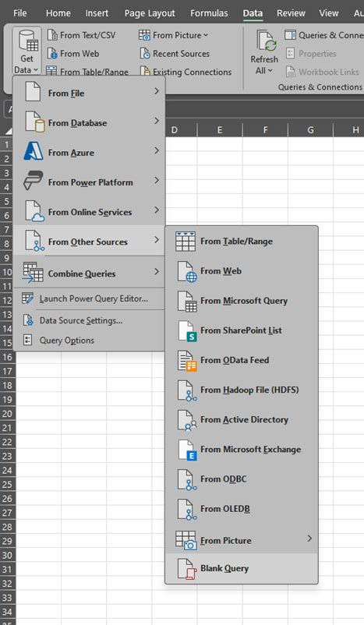Switch to the View tab

(328, 13)
